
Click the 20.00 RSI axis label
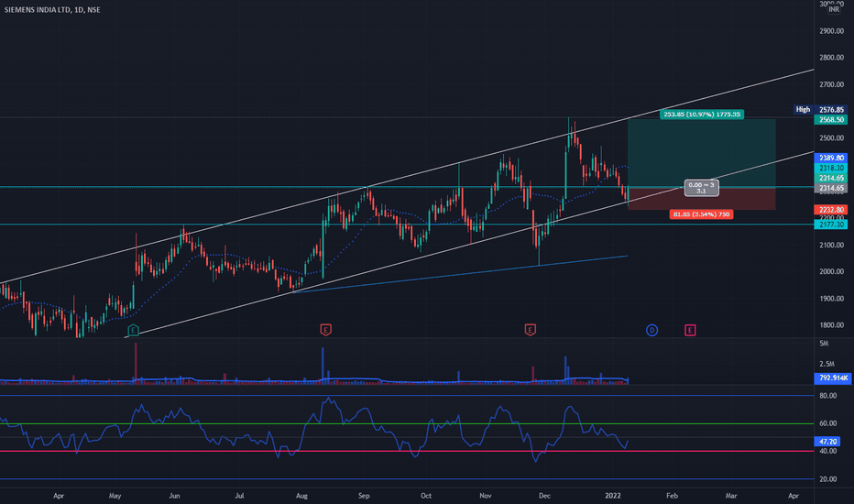[827, 479]
